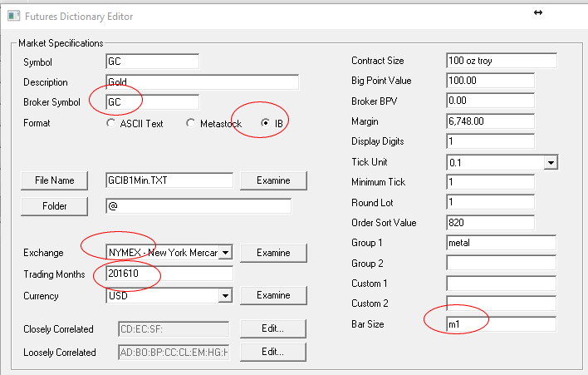
Task: Open the Exchange dropdown list
Action: pos(224,252)
